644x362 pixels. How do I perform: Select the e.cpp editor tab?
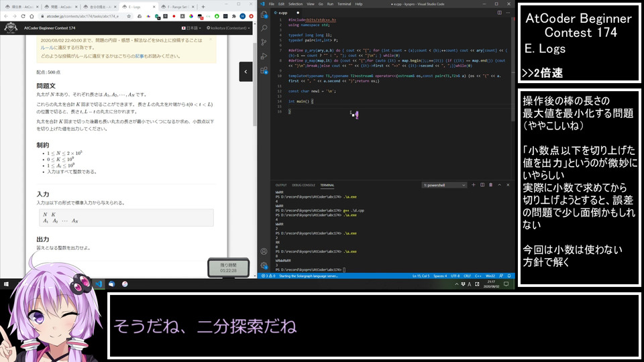(286, 13)
